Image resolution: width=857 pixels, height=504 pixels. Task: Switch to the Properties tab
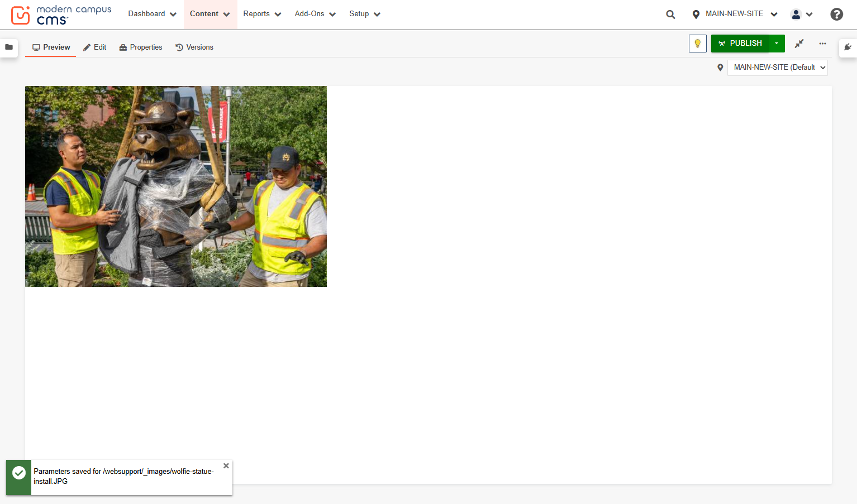tap(141, 47)
